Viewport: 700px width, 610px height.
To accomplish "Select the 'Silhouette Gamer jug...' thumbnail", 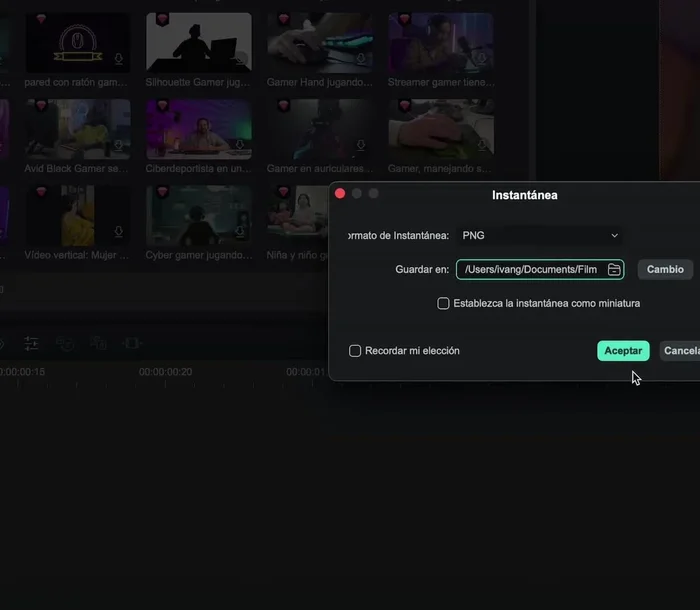I will [x=199, y=42].
